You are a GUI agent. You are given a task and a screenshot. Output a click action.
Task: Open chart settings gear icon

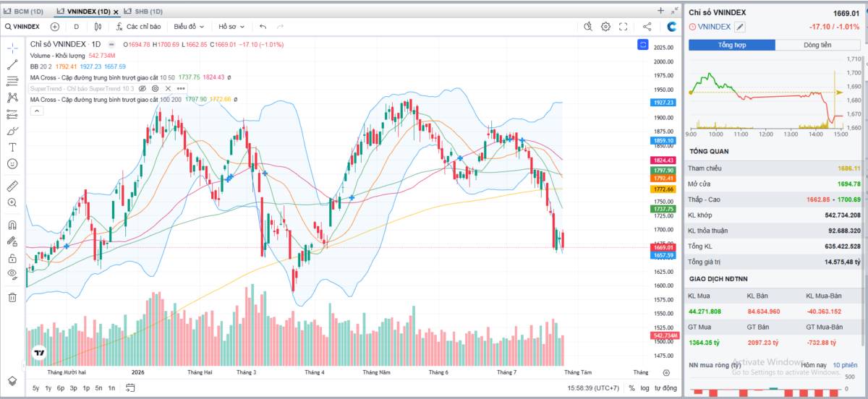(x=606, y=27)
